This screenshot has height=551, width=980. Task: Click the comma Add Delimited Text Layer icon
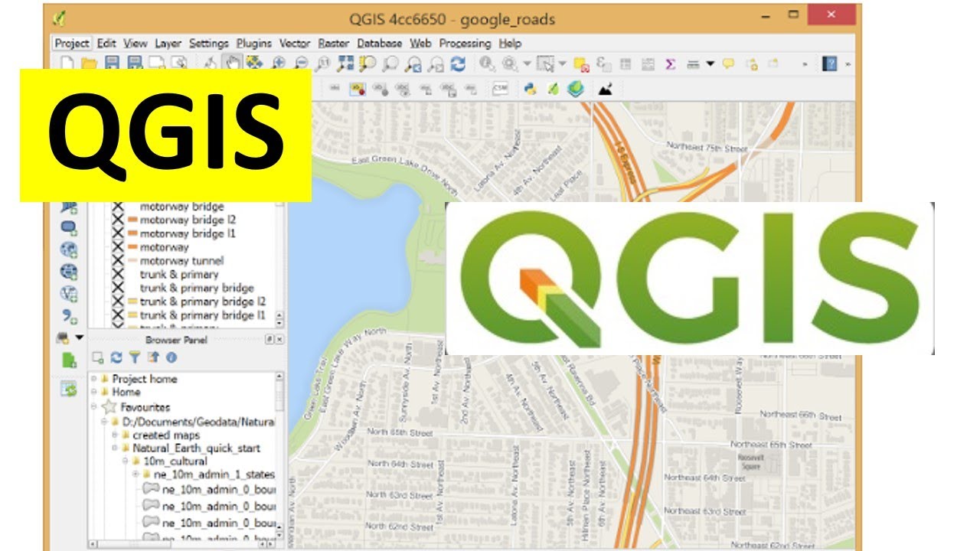coord(69,316)
